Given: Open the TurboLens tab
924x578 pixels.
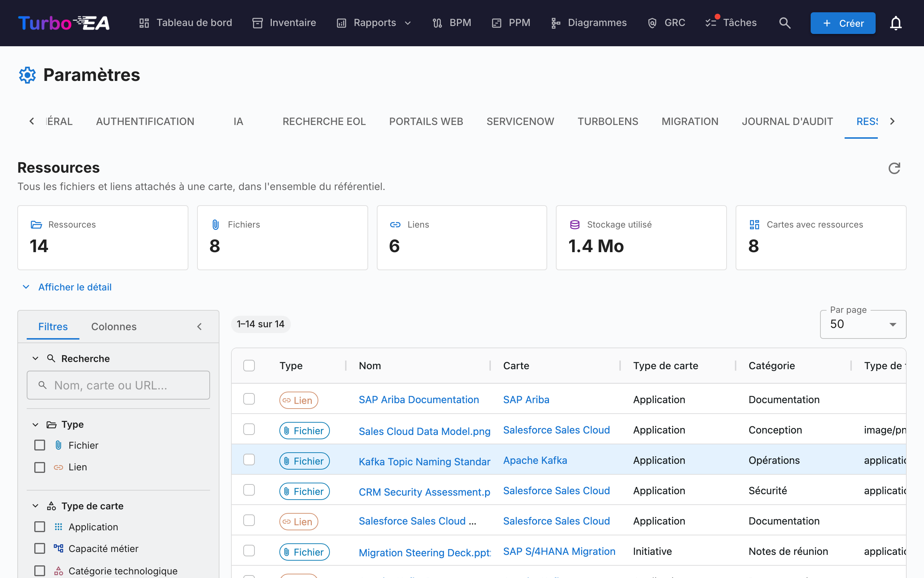Looking at the screenshot, I should (x=608, y=122).
